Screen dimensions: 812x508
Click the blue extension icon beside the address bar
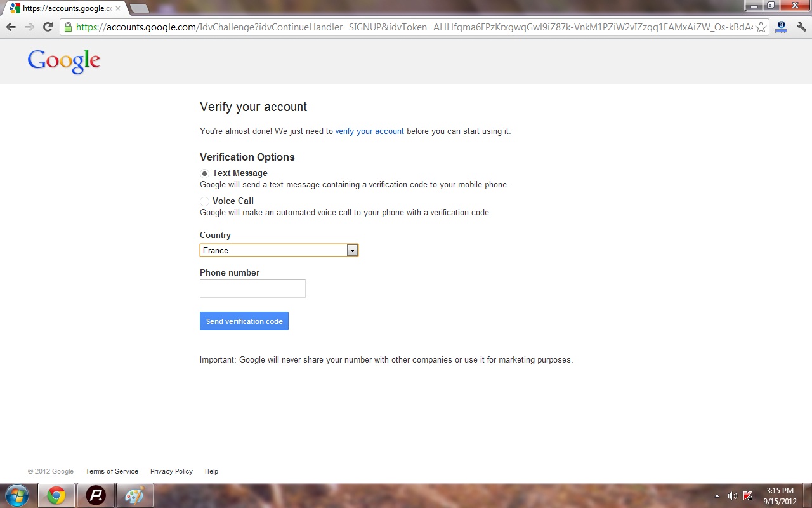coord(782,27)
